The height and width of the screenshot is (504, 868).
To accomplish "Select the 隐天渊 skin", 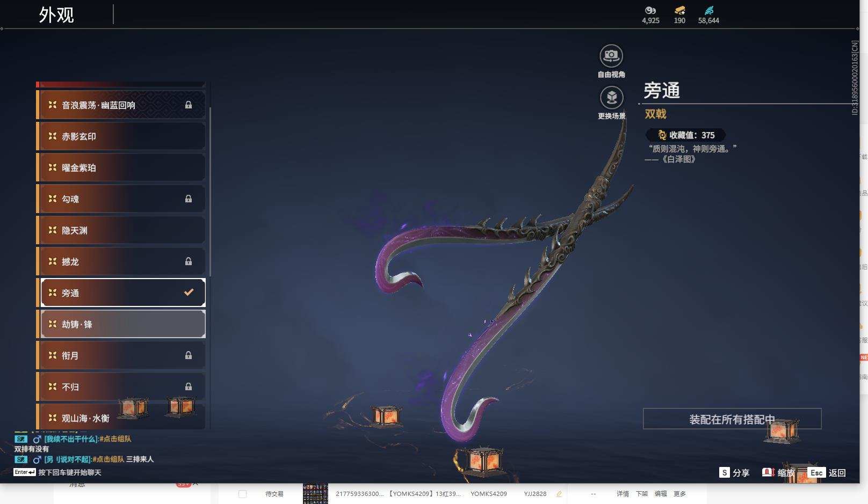I will 121,230.
